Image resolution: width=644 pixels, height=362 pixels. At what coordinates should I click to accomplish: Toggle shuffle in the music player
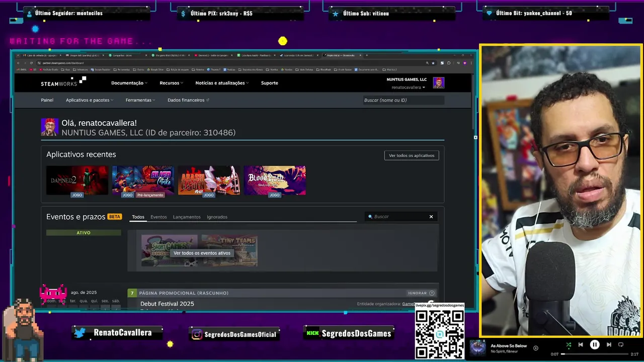click(569, 345)
